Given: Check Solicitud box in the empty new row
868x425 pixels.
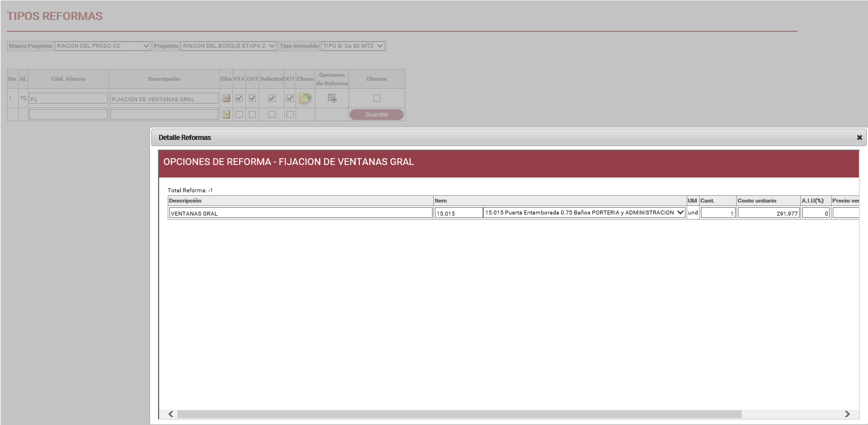Looking at the screenshot, I should pyautogui.click(x=272, y=114).
